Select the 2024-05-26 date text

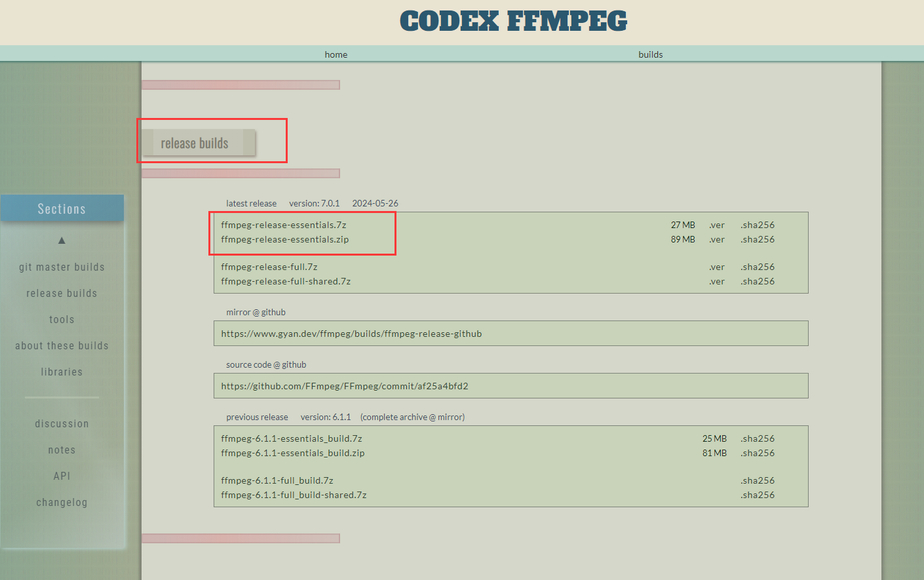pyautogui.click(x=375, y=203)
